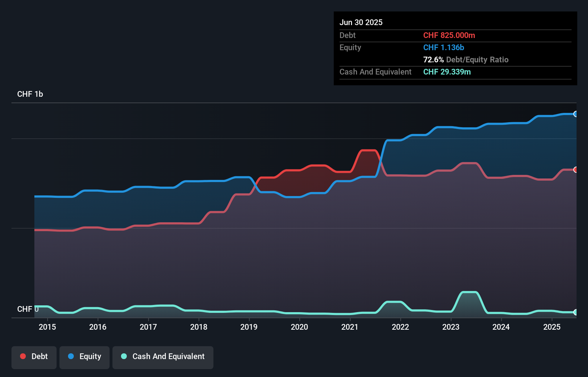588x377 pixels.
Task: Click the CHF 29.339m cash value
Action: point(447,72)
